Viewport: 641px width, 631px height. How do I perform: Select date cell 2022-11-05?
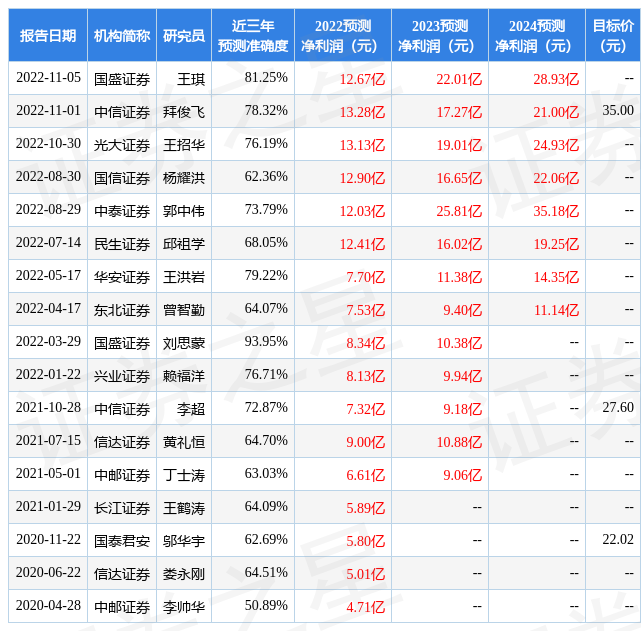coord(48,78)
